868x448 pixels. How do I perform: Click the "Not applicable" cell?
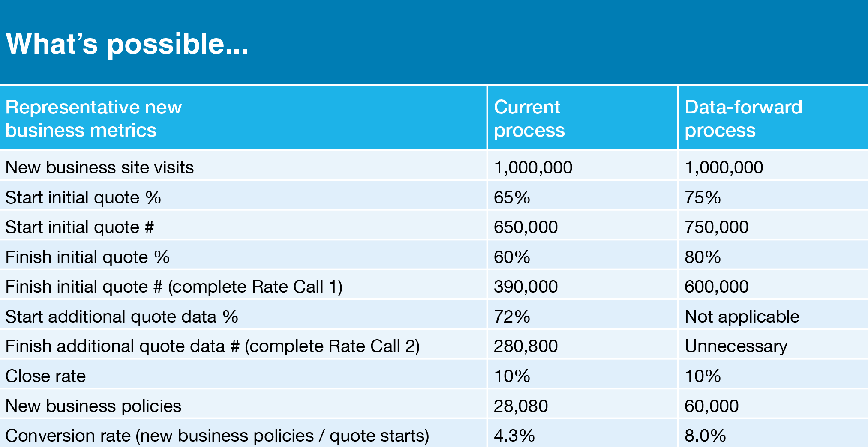[742, 317]
